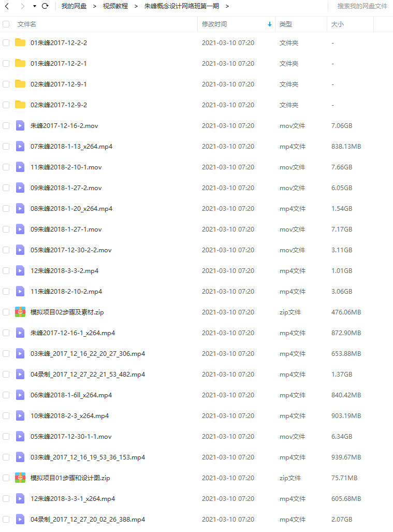
Task: Click the zip icon of 模拟项目02步骤及素材.zip
Action: click(20, 312)
